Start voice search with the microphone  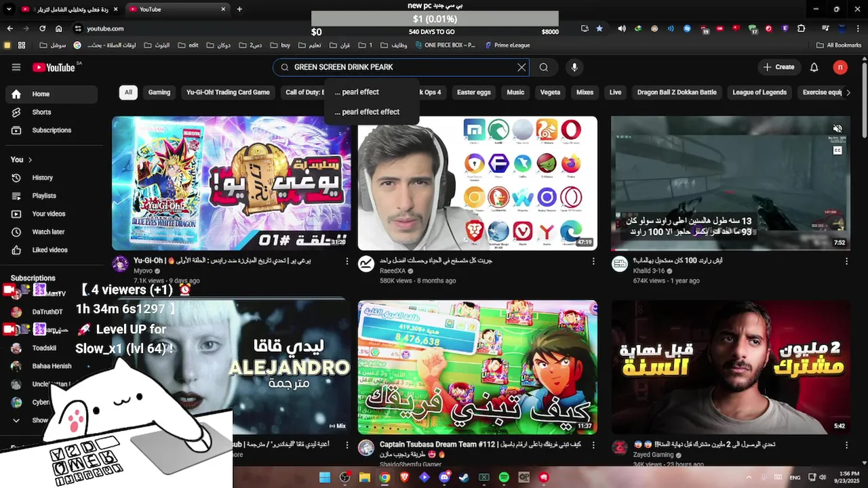click(x=574, y=67)
